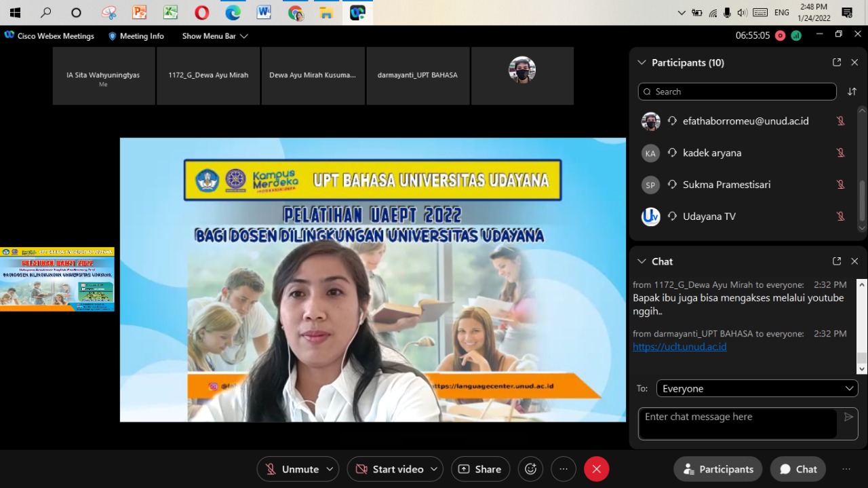The width and height of the screenshot is (868, 488).
Task: Click the Chat scrollbar down arrow
Action: [x=862, y=369]
